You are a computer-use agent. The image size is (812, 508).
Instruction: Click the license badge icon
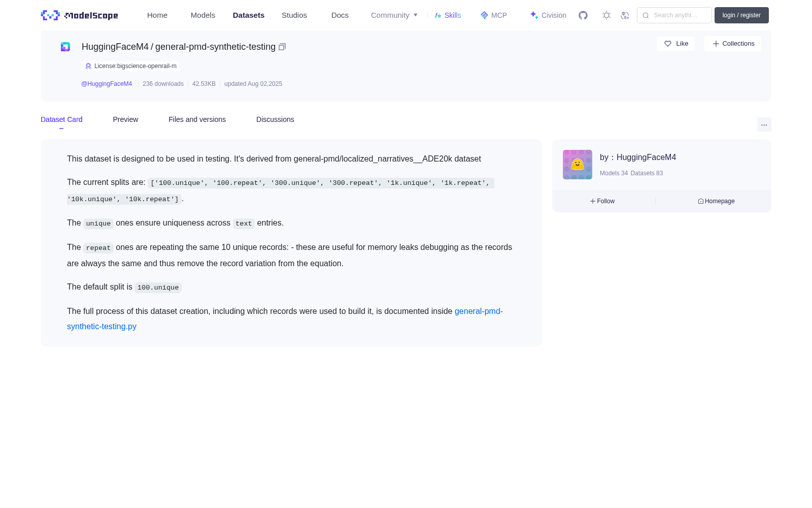88,66
